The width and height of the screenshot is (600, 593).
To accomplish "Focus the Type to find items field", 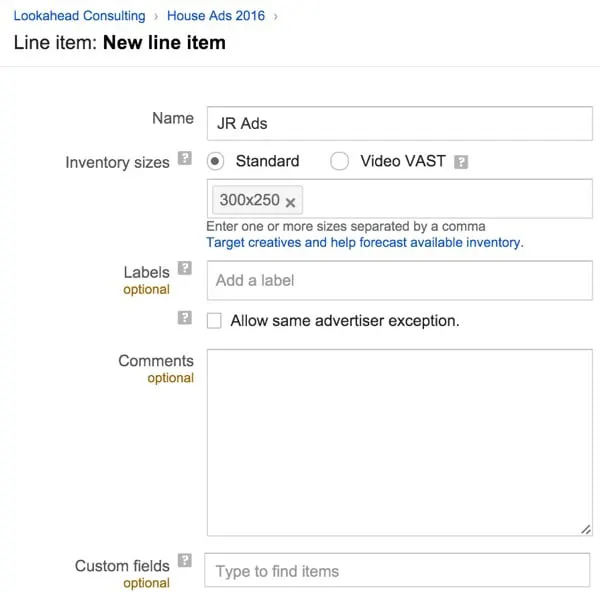I will [x=397, y=571].
